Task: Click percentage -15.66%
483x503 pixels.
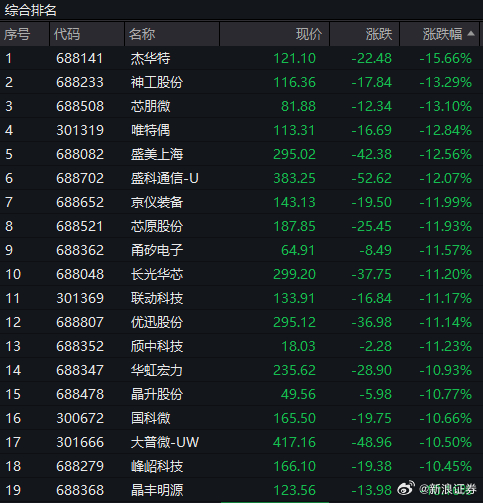Action: [x=446, y=58]
